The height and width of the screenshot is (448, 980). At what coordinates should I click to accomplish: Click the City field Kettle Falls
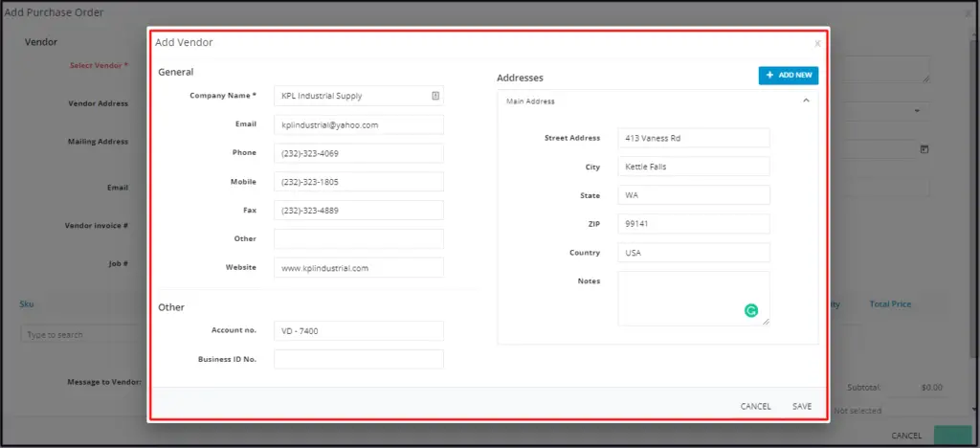pos(694,167)
